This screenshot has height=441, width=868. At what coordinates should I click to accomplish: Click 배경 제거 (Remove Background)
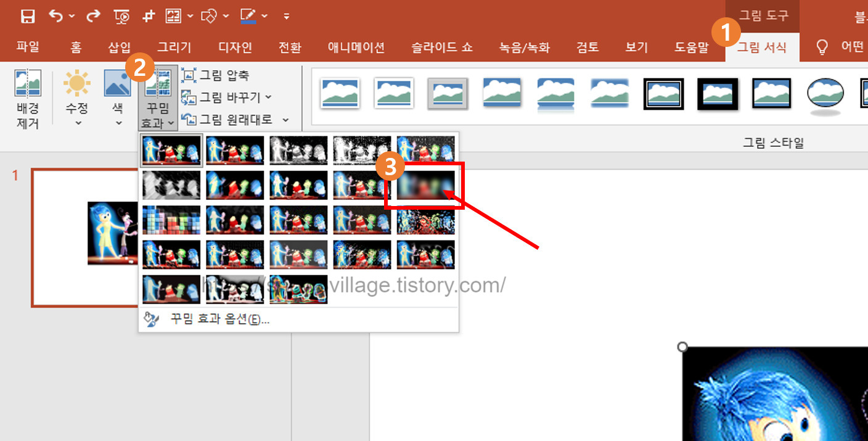tap(28, 99)
